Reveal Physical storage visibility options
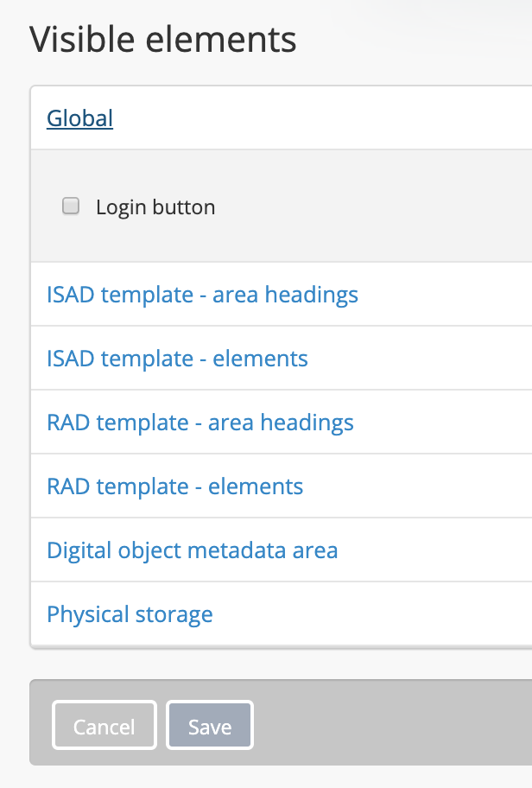 (130, 614)
